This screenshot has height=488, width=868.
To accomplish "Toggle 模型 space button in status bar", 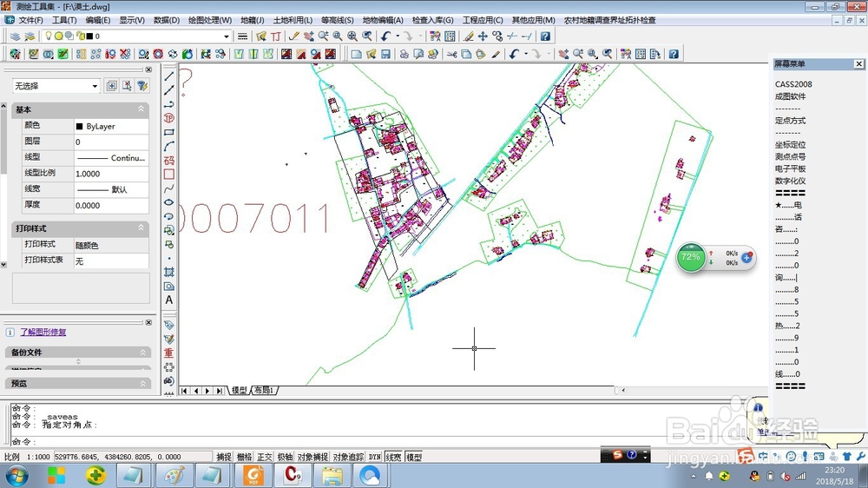I will 414,457.
